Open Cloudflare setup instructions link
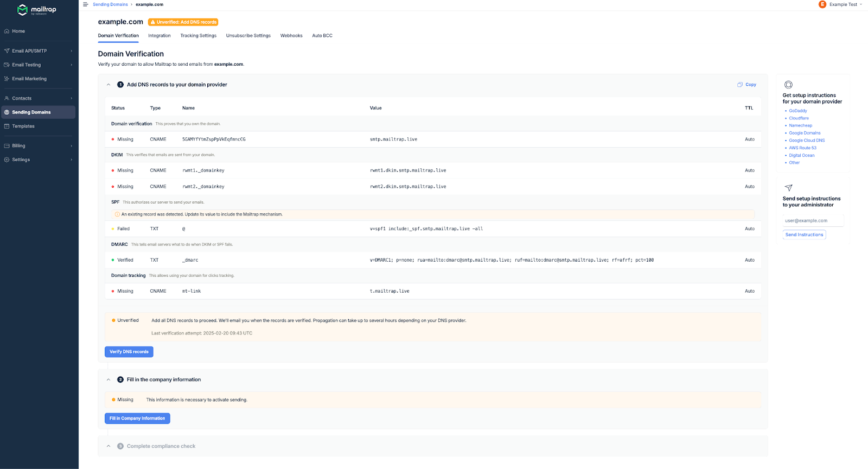Image resolution: width=868 pixels, height=469 pixels. pyautogui.click(x=799, y=118)
